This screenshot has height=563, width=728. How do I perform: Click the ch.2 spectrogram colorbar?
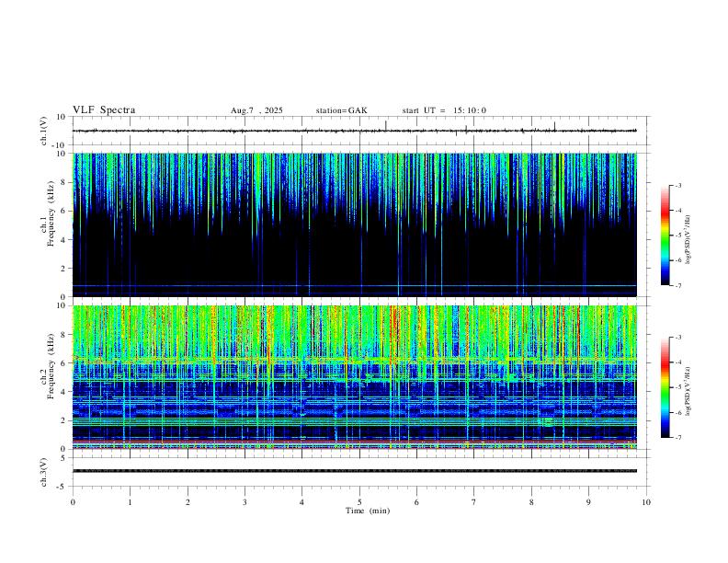pyautogui.click(x=665, y=387)
